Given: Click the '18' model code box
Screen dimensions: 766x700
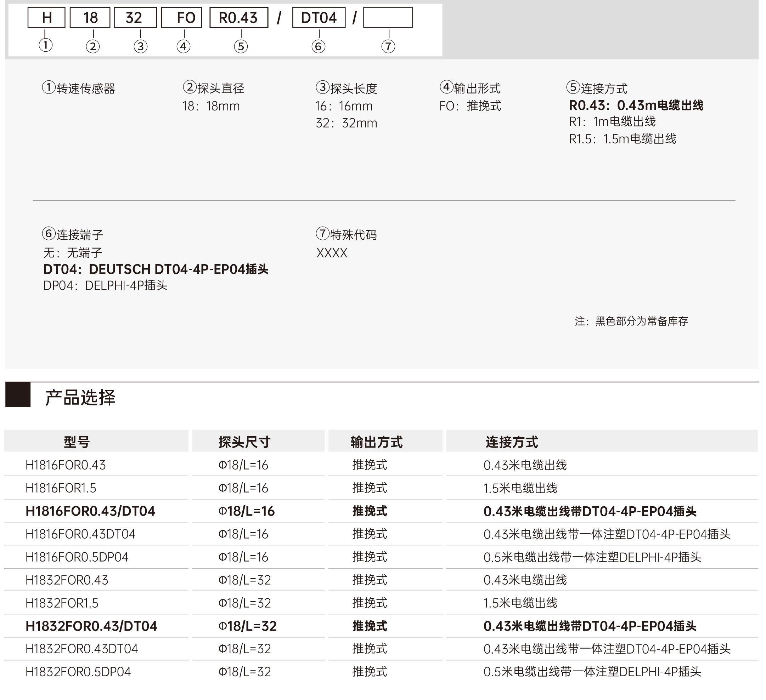Looking at the screenshot, I should coord(90,18).
